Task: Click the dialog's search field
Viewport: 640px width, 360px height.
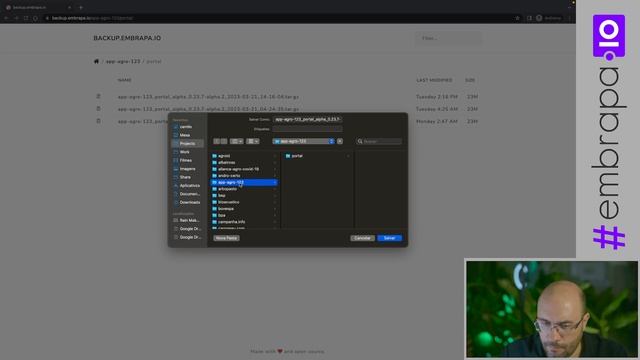Action: coord(379,141)
